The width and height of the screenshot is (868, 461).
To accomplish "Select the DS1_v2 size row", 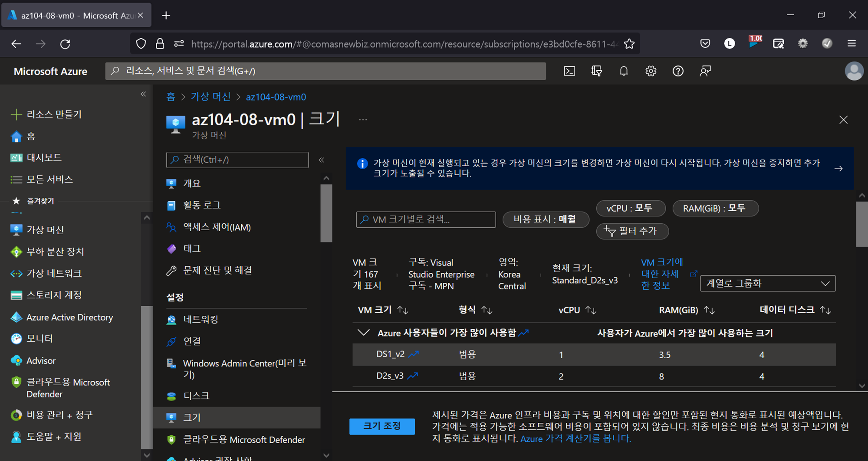I will click(x=594, y=355).
